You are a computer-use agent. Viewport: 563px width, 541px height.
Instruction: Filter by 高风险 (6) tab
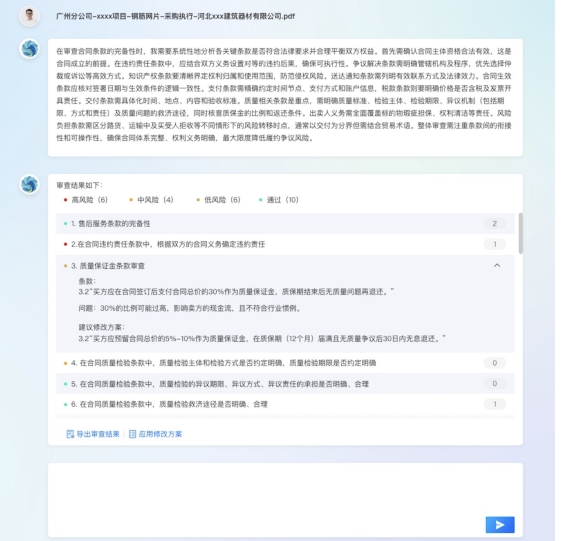pyautogui.click(x=85, y=200)
